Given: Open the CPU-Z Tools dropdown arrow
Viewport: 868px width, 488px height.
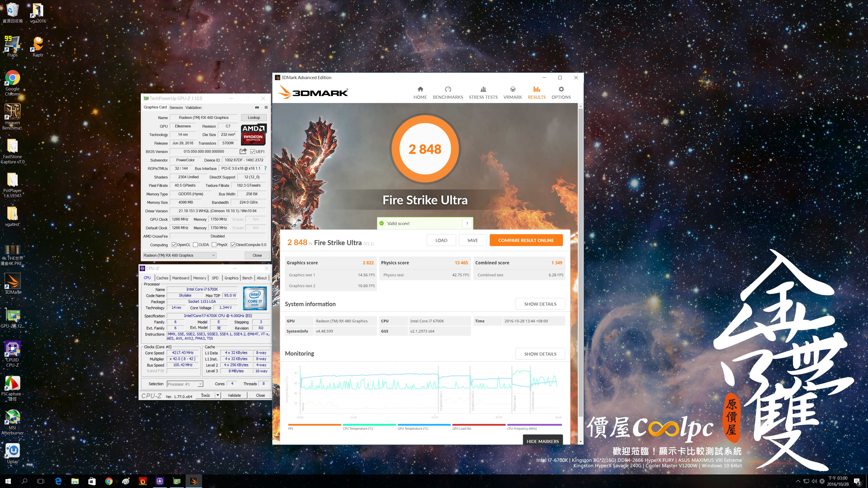Looking at the screenshot, I should pyautogui.click(x=218, y=395).
